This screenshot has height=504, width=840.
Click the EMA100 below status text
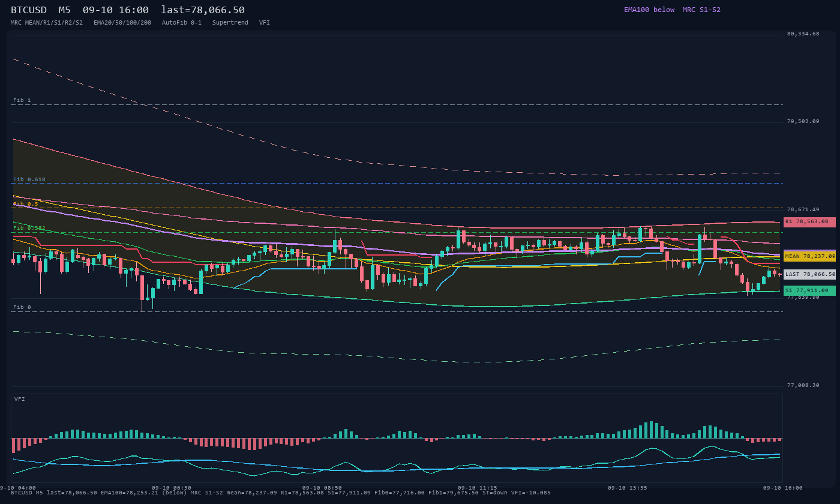649,10
